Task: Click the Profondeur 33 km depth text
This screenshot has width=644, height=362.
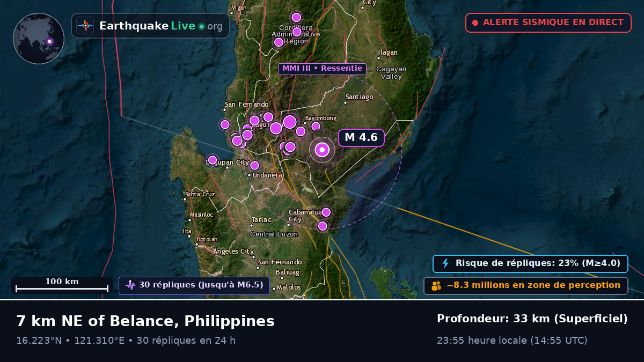Action: click(x=532, y=319)
